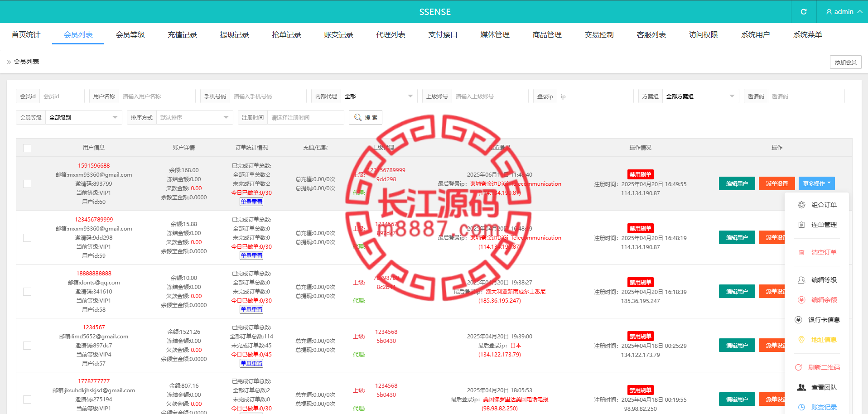Screen dimensions: 868x414
Task: Focus the 手机号码 input field
Action: coord(268,96)
